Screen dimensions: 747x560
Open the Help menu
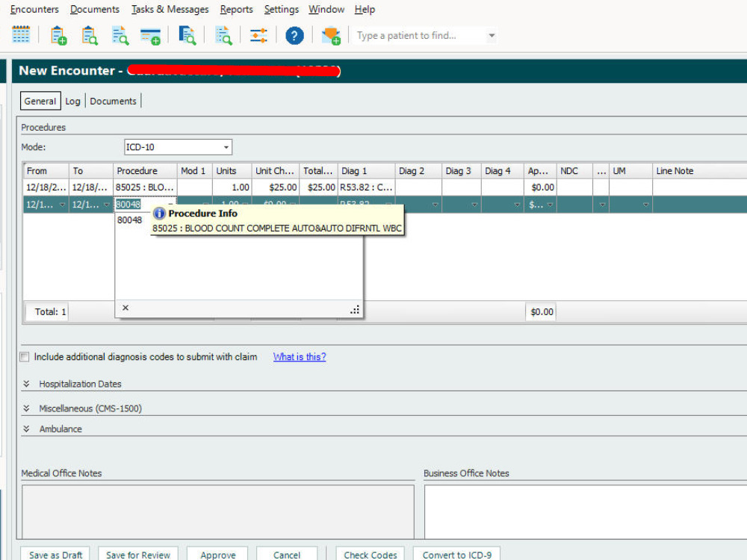(365, 9)
